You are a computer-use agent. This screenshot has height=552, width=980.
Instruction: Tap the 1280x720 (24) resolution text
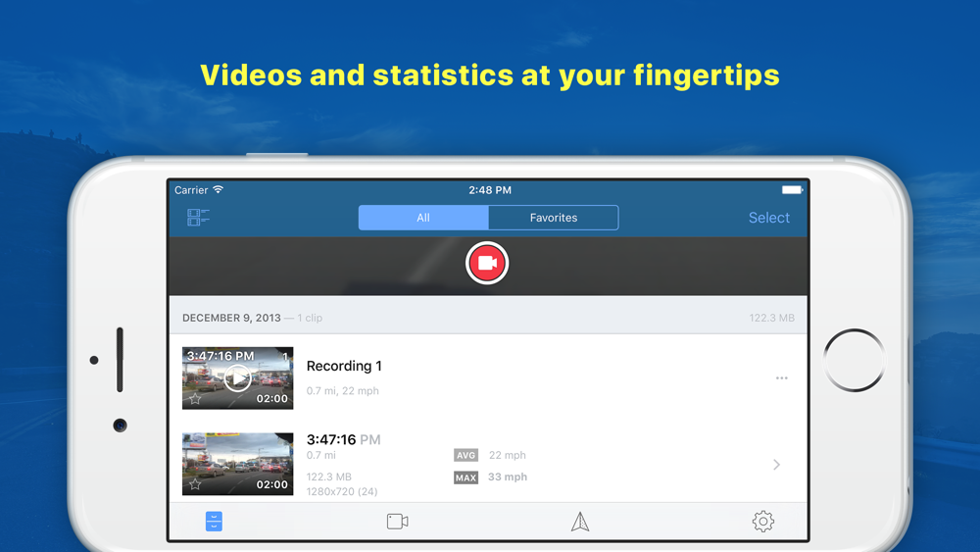pos(342,491)
